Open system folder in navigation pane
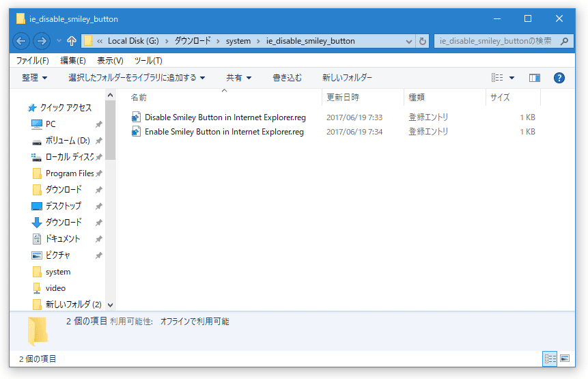This screenshot has height=379, width=588. point(58,272)
